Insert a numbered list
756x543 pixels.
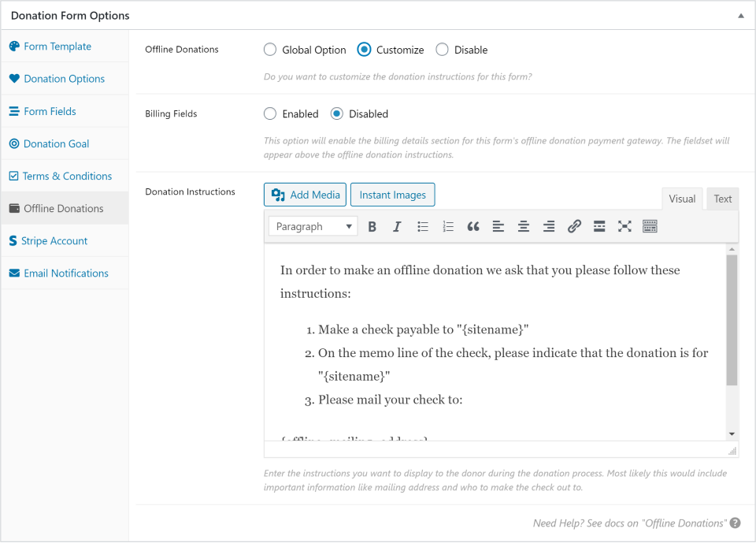pyautogui.click(x=448, y=226)
